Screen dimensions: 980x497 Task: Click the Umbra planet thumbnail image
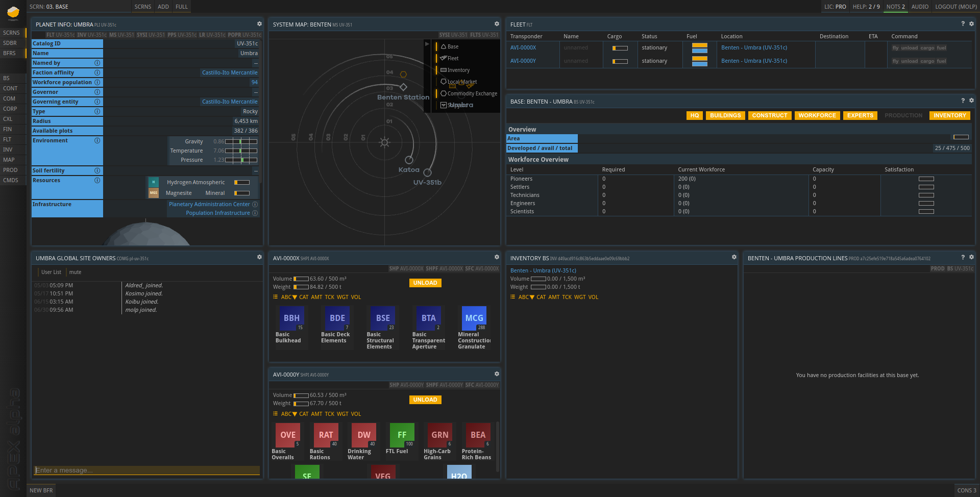tap(146, 234)
